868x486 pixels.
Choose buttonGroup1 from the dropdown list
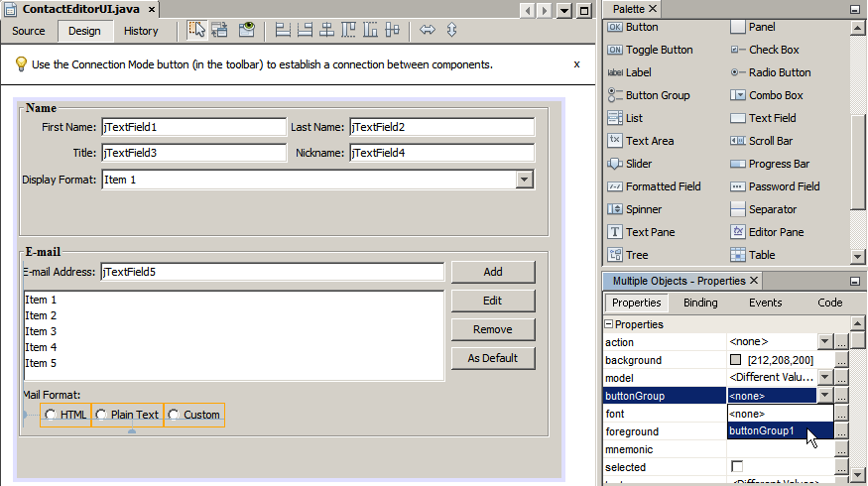click(x=762, y=431)
